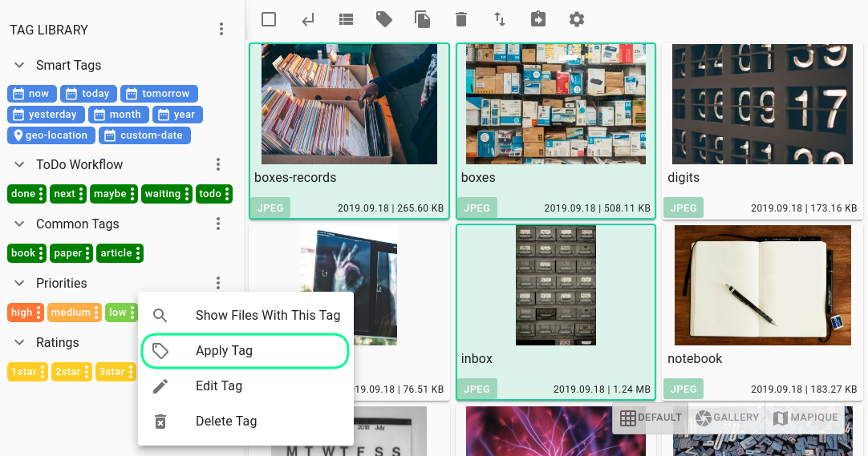Open the tag files icon in toolbar
Screen dimensions: 868x456
pyautogui.click(x=384, y=19)
